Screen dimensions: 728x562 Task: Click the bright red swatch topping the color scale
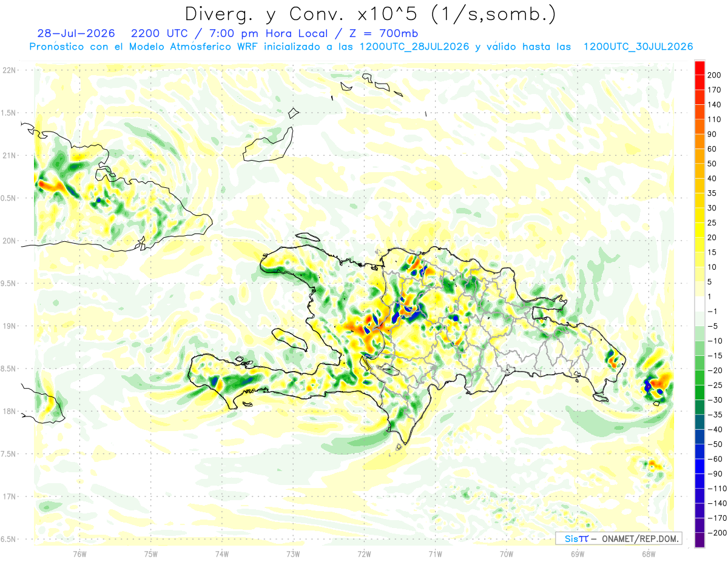pos(699,68)
